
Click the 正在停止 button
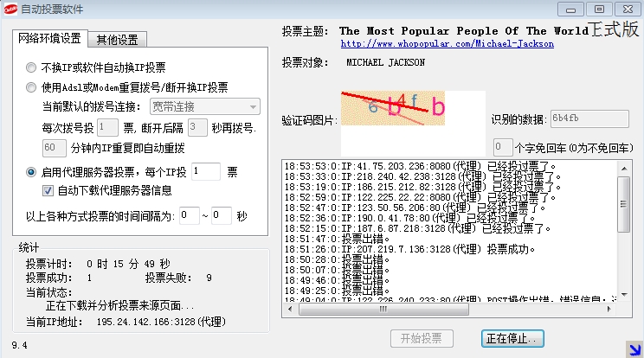(512, 338)
